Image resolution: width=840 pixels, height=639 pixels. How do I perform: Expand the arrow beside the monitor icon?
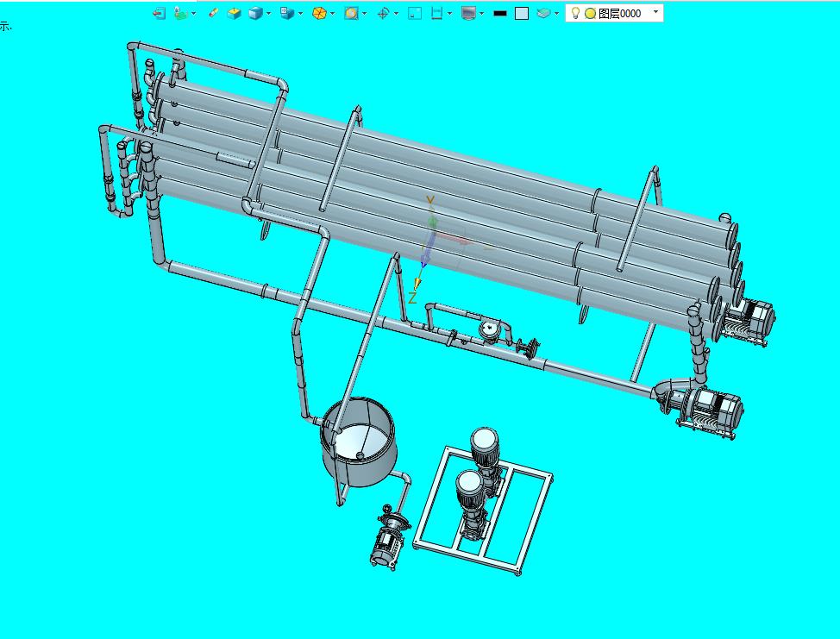481,14
